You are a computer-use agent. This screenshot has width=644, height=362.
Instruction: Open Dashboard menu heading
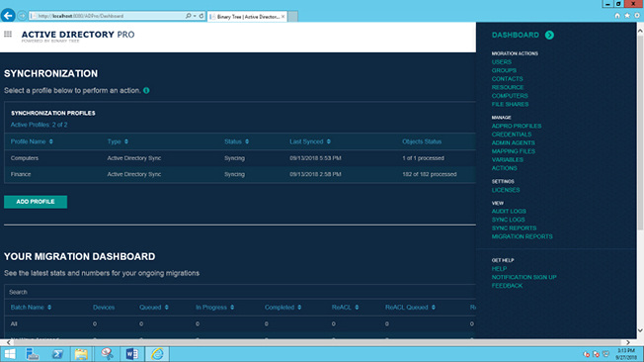515,35
